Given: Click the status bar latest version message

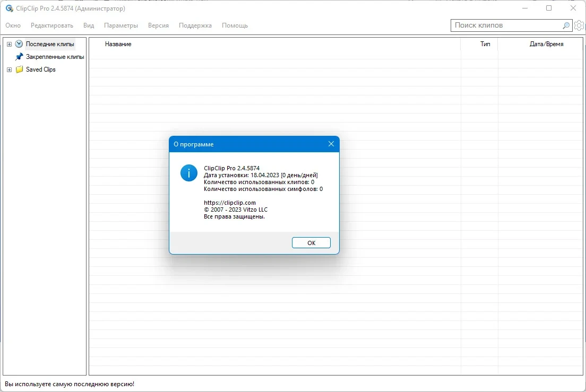Looking at the screenshot, I should click(x=69, y=384).
